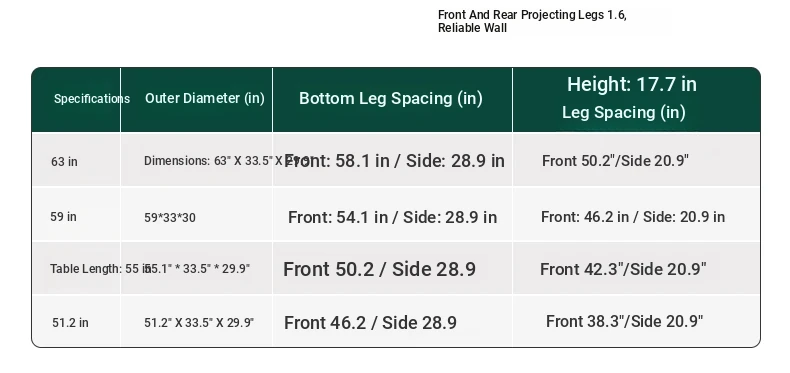
Task: Click the Front And Rear Projecting Legs caption
Action: point(532,21)
